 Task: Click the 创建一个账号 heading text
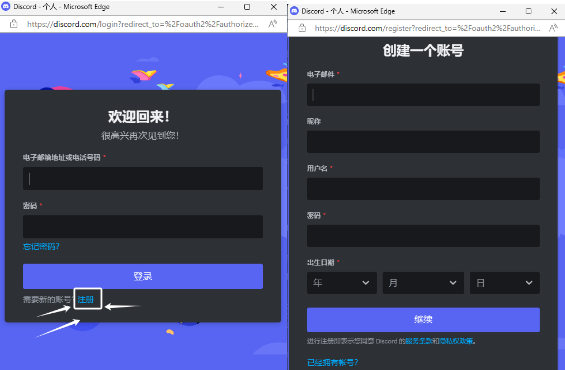(423, 50)
